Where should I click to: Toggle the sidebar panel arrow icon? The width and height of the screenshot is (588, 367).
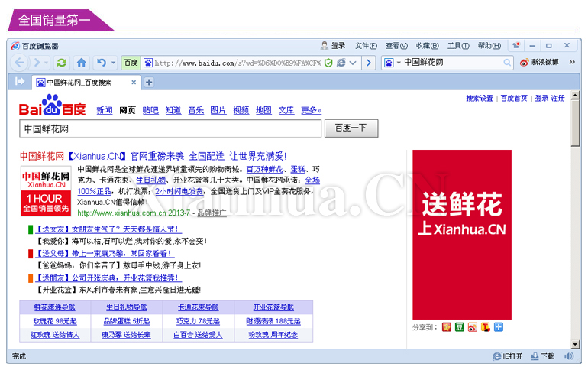click(x=20, y=81)
